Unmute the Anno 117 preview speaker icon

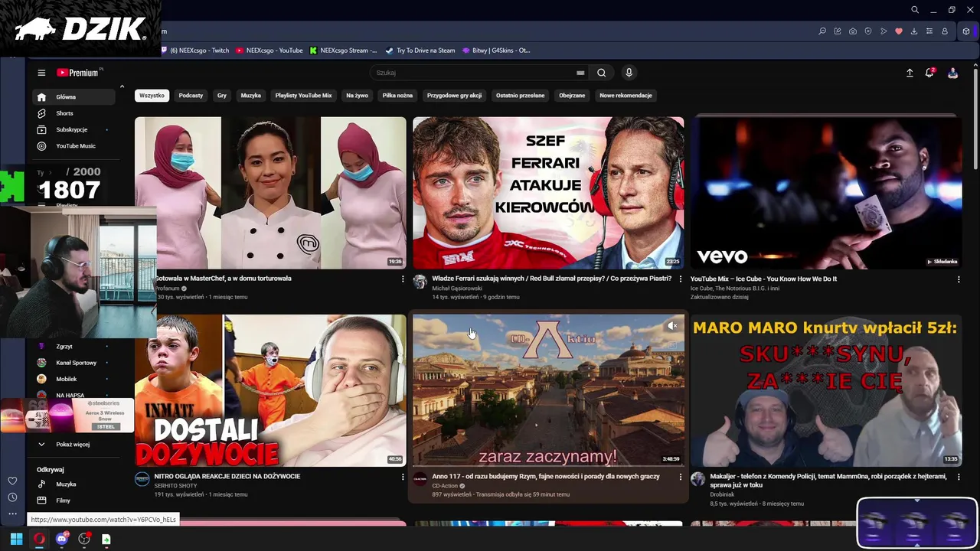[x=672, y=326]
